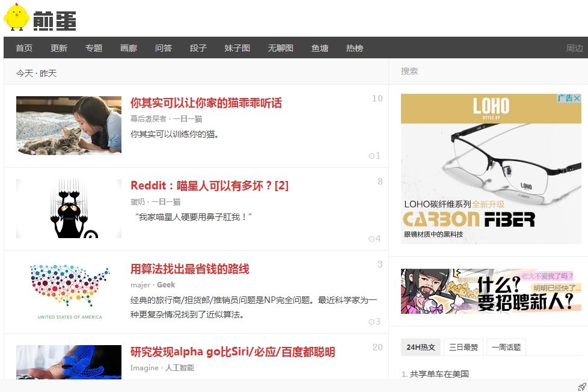This screenshot has width=588, height=392.
Task: Click the 今天 filter link
Action: (25, 73)
